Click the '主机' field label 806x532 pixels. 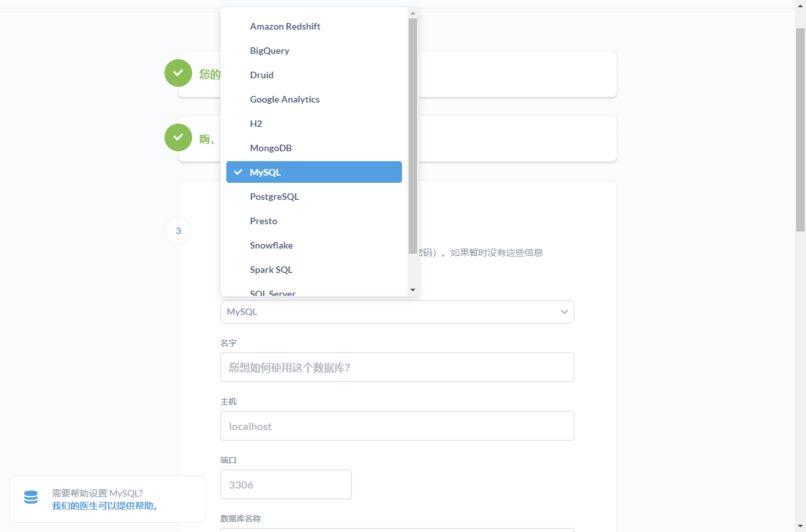click(x=228, y=402)
